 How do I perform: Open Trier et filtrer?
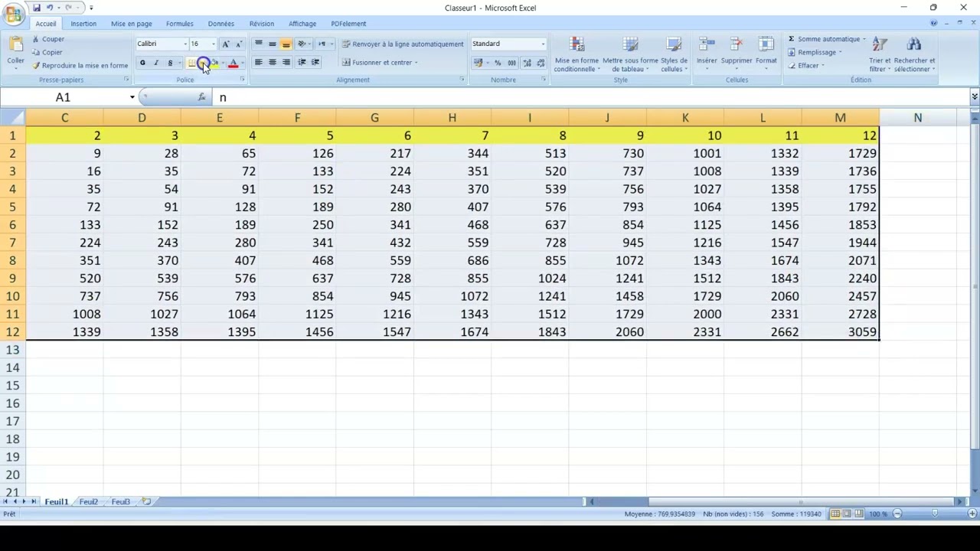[x=880, y=54]
